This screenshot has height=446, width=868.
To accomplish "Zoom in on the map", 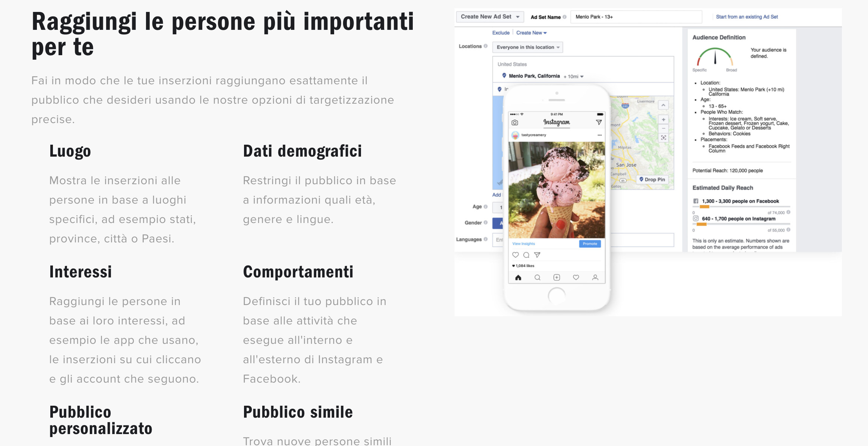I will (663, 120).
